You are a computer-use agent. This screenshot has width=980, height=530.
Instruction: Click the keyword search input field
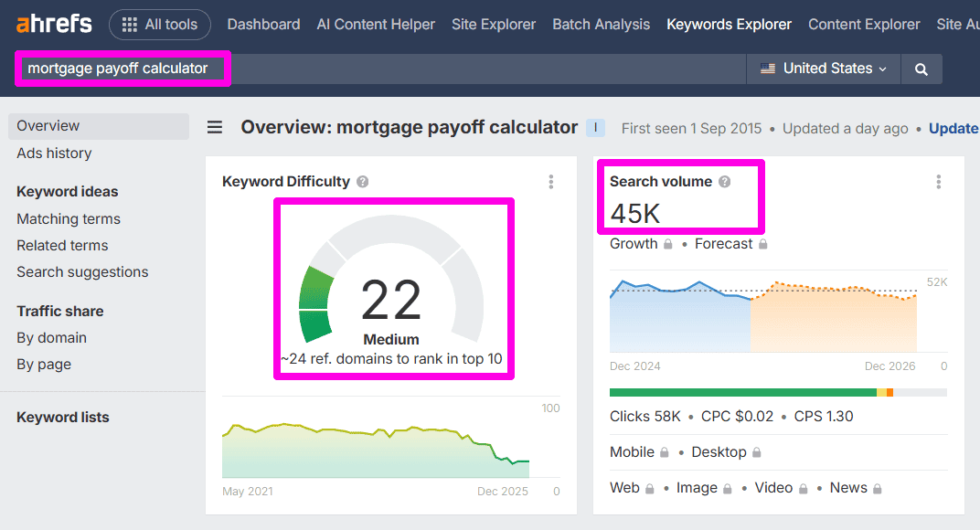tap(122, 68)
